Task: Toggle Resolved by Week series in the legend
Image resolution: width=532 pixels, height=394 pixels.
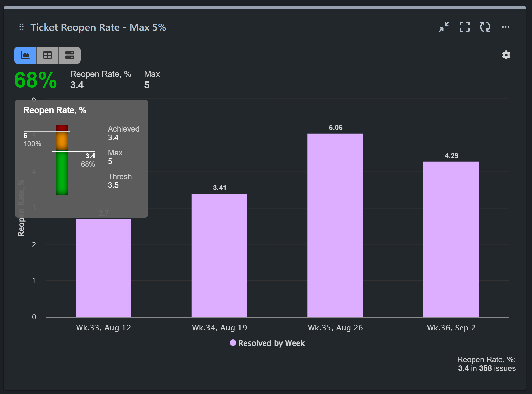Action: tap(267, 343)
